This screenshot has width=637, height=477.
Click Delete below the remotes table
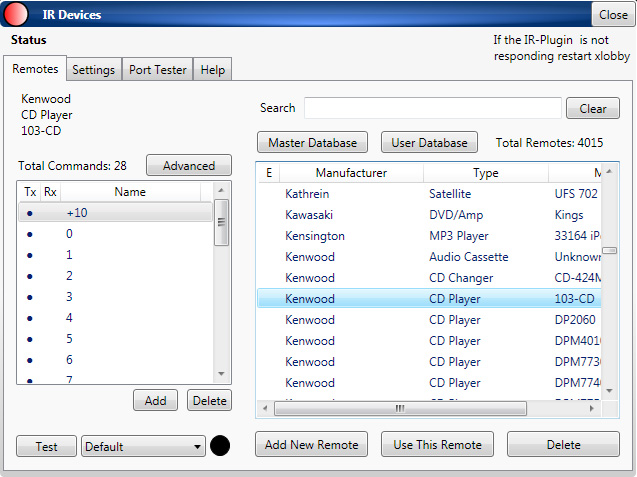pyautogui.click(x=563, y=444)
